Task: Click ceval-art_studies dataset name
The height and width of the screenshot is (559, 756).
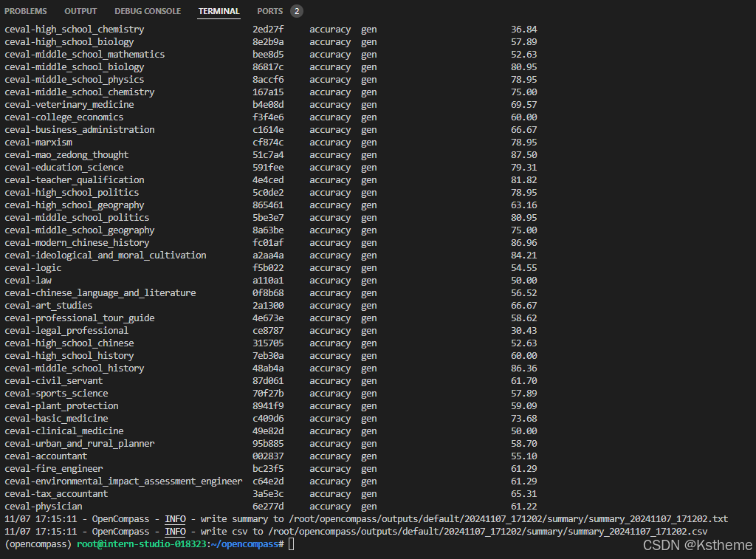Action: [48, 305]
